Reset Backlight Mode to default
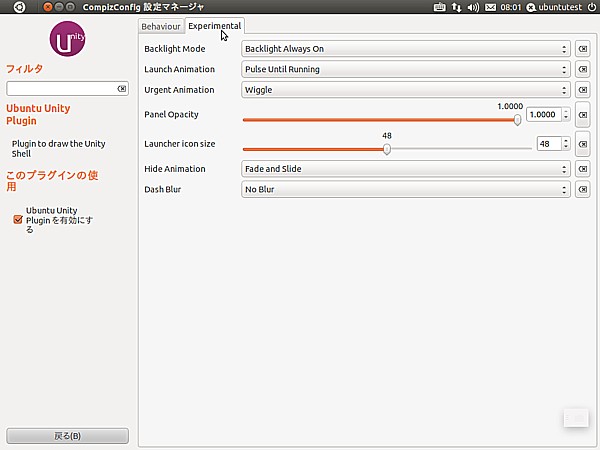The width and height of the screenshot is (600, 450). pos(583,49)
